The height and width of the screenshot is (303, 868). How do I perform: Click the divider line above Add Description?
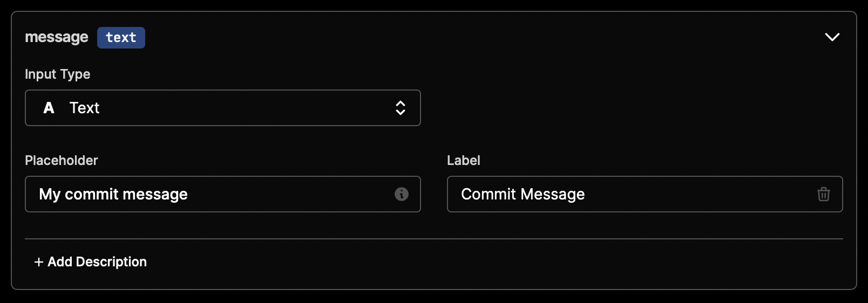434,239
